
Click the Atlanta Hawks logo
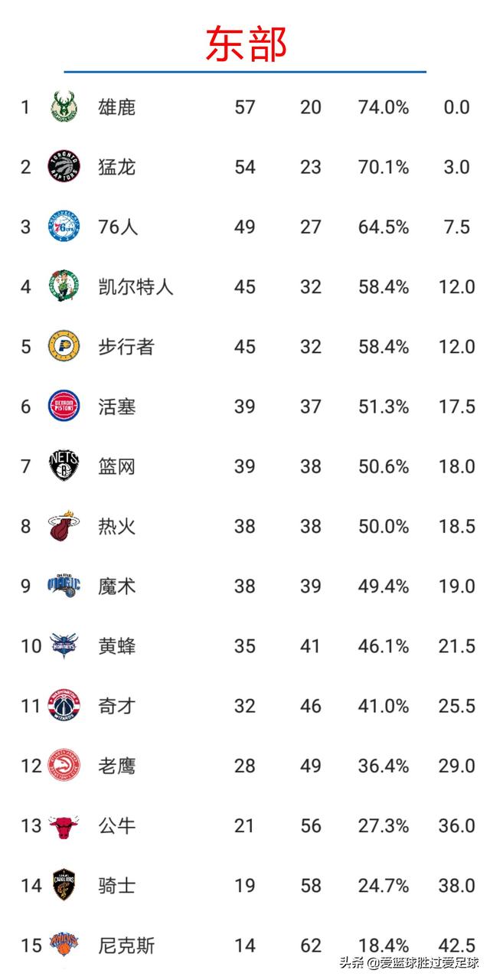coord(64,765)
